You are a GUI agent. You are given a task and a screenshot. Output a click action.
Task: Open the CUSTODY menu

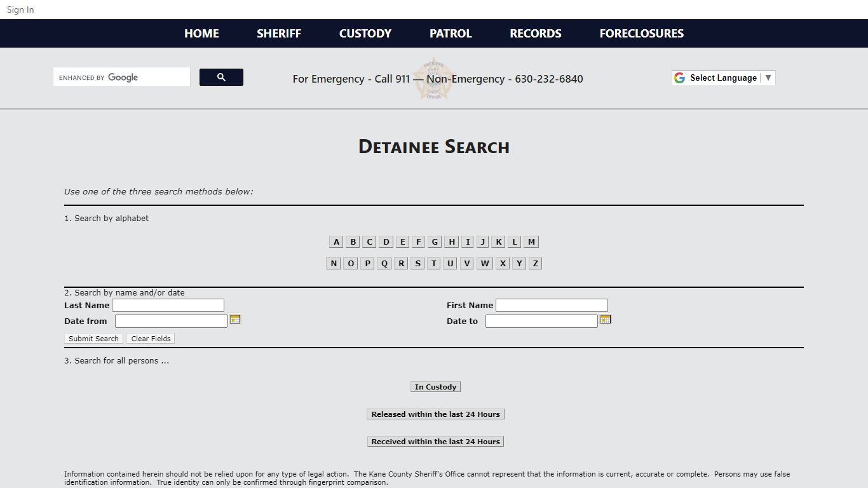365,34
